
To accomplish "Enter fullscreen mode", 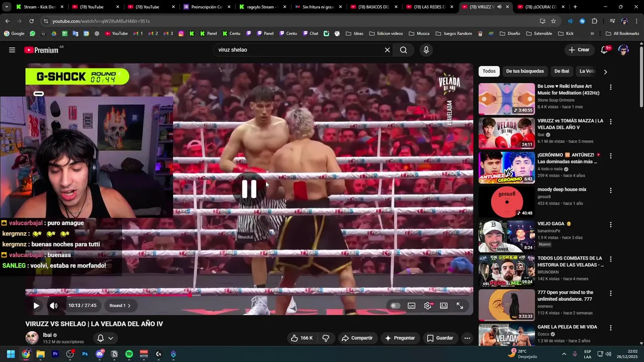I will (460, 305).
